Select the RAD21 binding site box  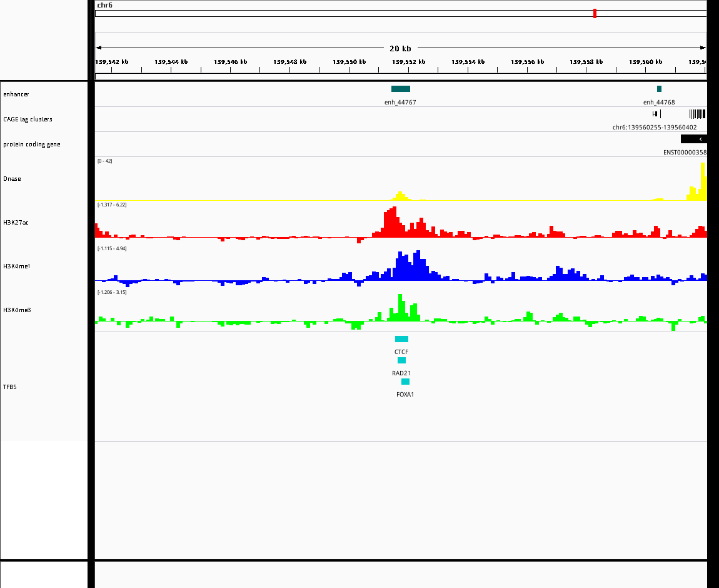401,360
